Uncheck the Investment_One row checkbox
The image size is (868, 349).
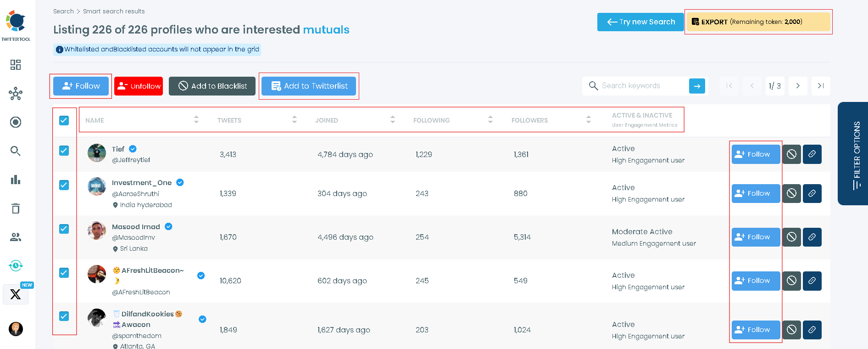pyautogui.click(x=64, y=185)
